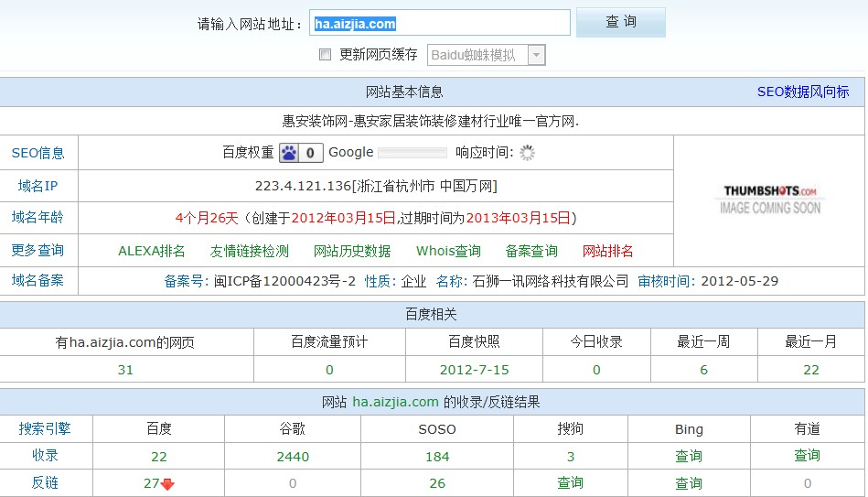
Task: Open the red 网站排名 link
Action: coord(607,251)
